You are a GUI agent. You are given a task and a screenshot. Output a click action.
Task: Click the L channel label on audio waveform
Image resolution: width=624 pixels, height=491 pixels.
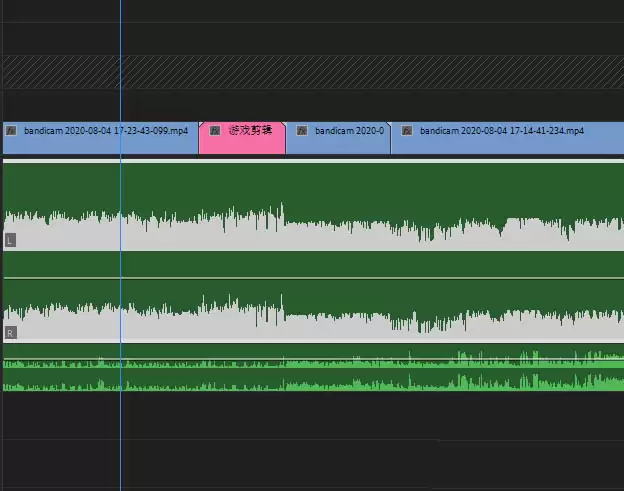pos(10,240)
